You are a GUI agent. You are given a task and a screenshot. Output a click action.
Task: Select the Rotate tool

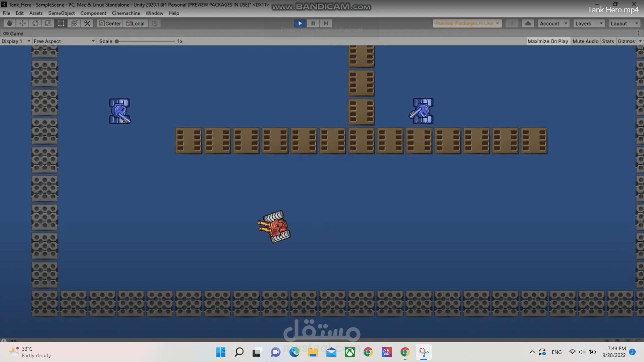pos(35,23)
